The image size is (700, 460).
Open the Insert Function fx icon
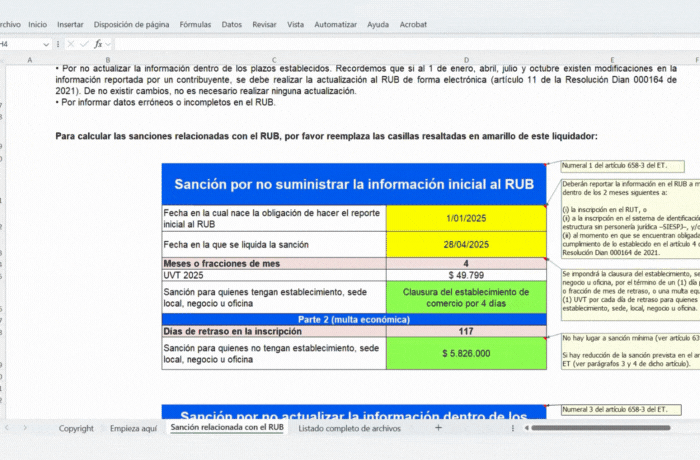tap(98, 44)
